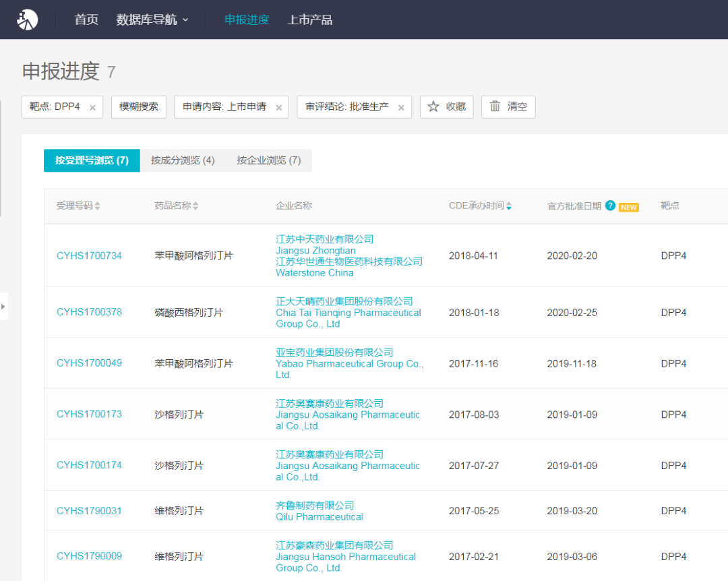Sort by CDE承办时间 column arrows
The image size is (728, 581).
509,206
